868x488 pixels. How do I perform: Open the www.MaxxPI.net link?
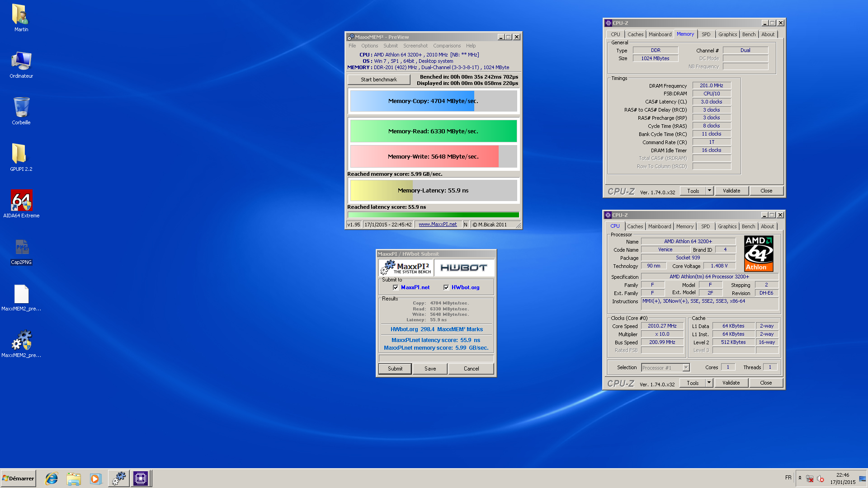coord(438,225)
